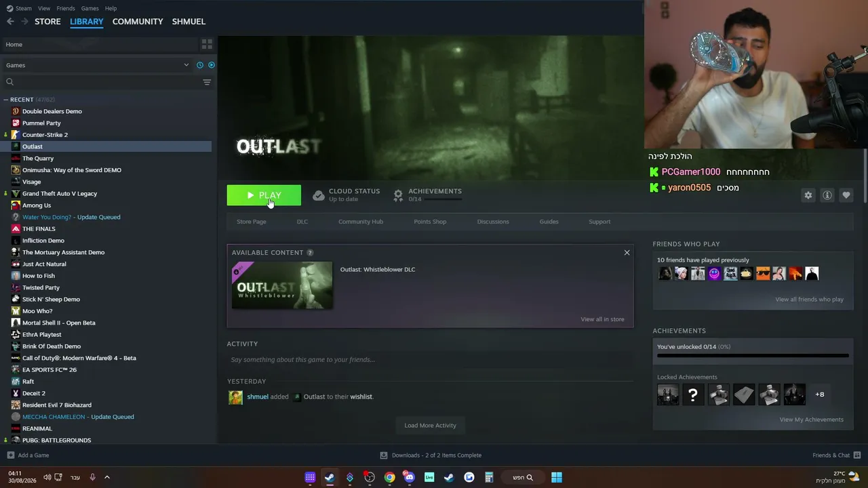Click View all in store link
The height and width of the screenshot is (488, 868).
[x=602, y=319]
